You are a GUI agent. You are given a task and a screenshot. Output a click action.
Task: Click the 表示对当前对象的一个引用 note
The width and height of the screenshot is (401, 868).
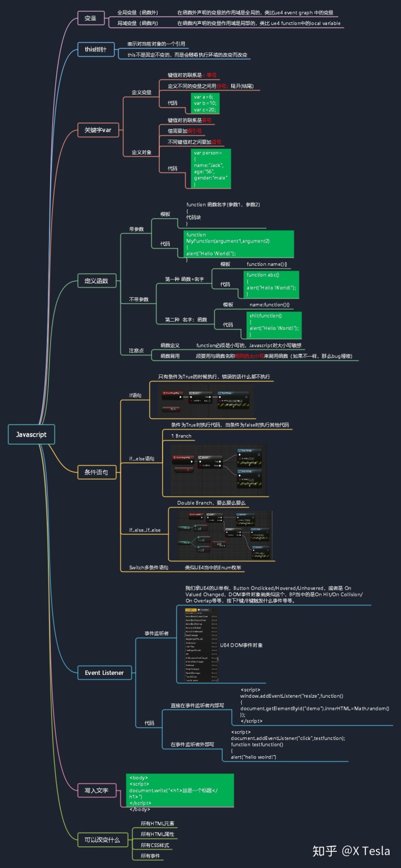click(x=157, y=43)
